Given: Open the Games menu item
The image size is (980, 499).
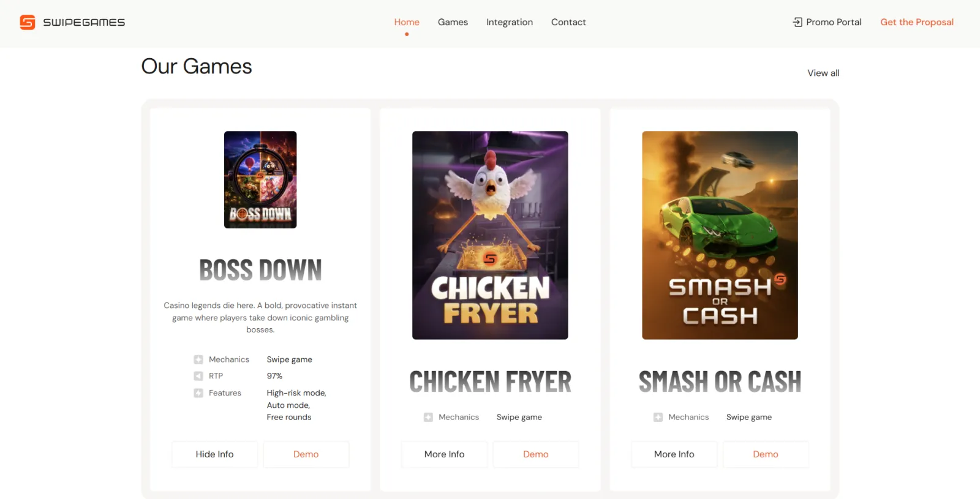Looking at the screenshot, I should pyautogui.click(x=453, y=22).
